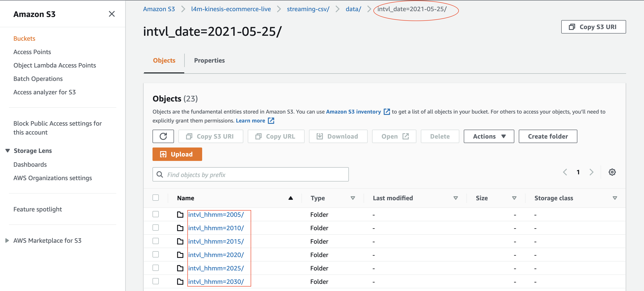Tick checkbox for intvl_hhmm=2030/ folder
This screenshot has height=291, width=644.
tap(155, 281)
